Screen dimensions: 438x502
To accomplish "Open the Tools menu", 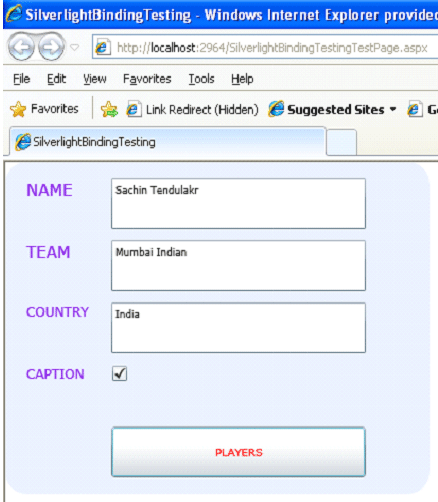I will pos(201,79).
